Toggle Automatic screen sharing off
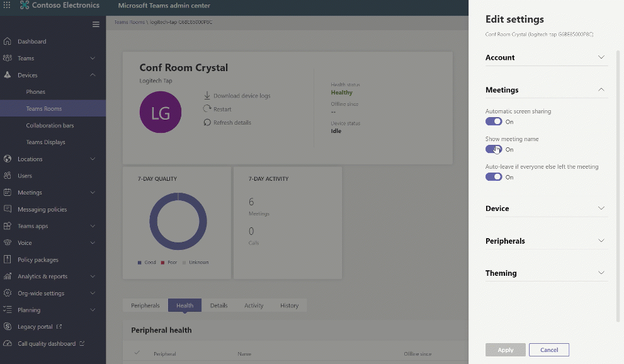 [x=494, y=122]
